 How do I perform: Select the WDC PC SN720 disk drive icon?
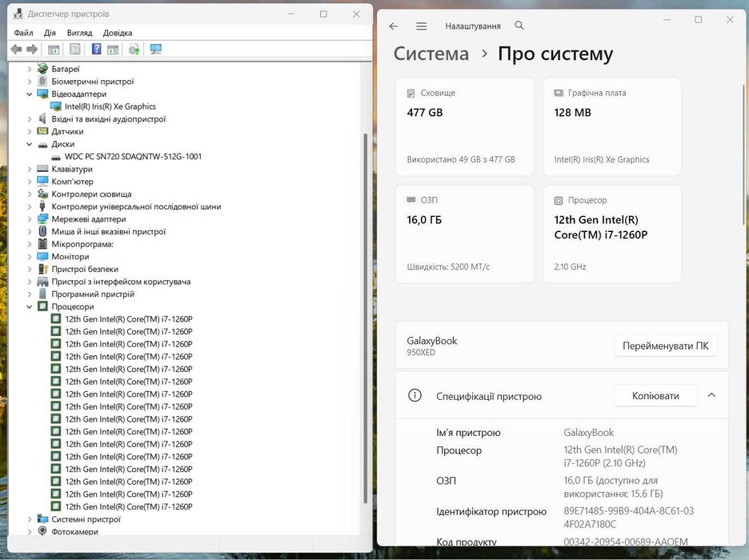pos(56,157)
